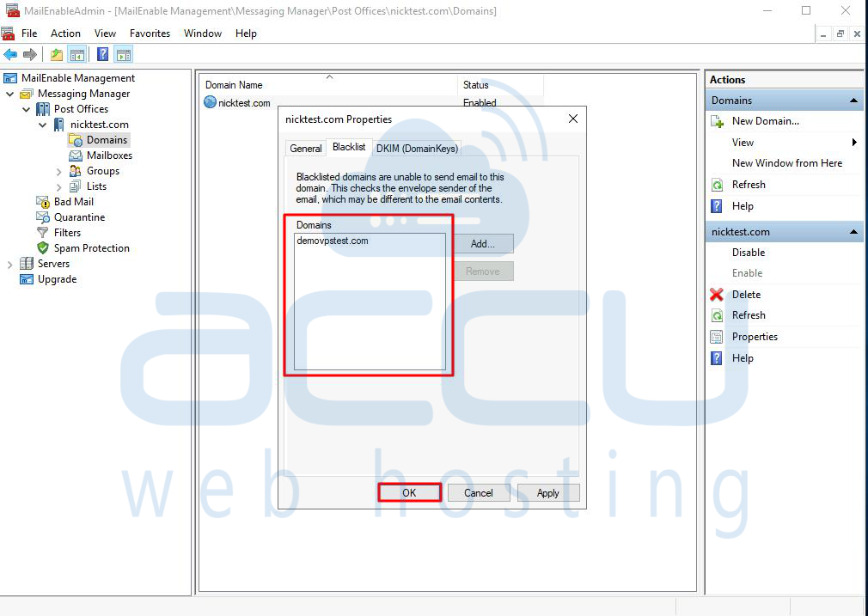Image resolution: width=868 pixels, height=616 pixels.
Task: Click the Up one level folder icon
Action: (x=57, y=54)
